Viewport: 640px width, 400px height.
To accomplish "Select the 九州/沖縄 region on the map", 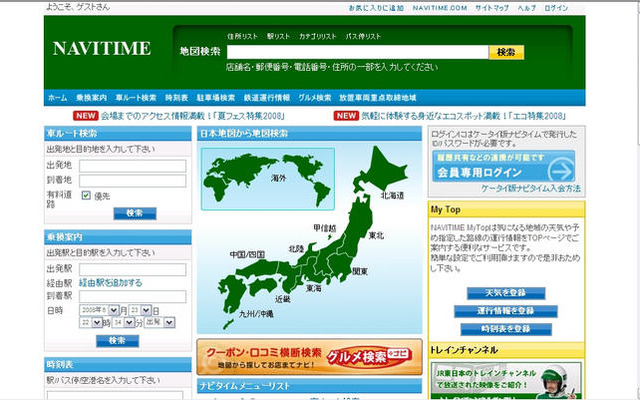I will pyautogui.click(x=256, y=314).
